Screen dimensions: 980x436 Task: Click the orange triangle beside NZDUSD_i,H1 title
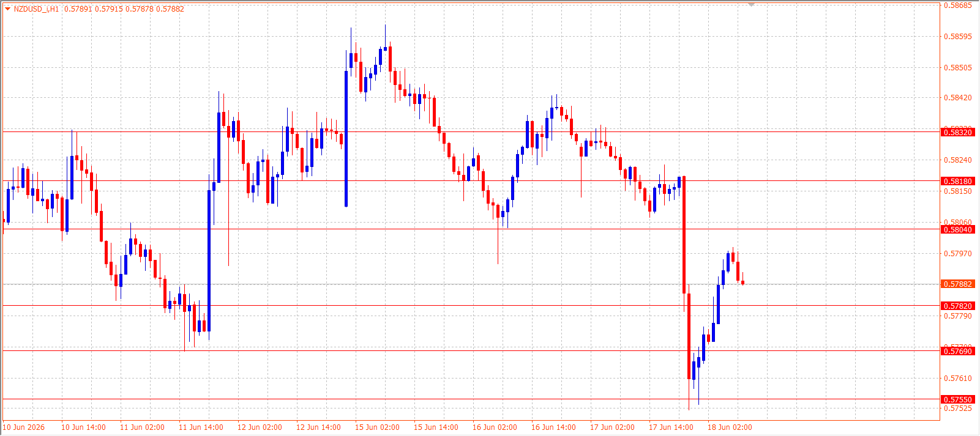(7, 9)
